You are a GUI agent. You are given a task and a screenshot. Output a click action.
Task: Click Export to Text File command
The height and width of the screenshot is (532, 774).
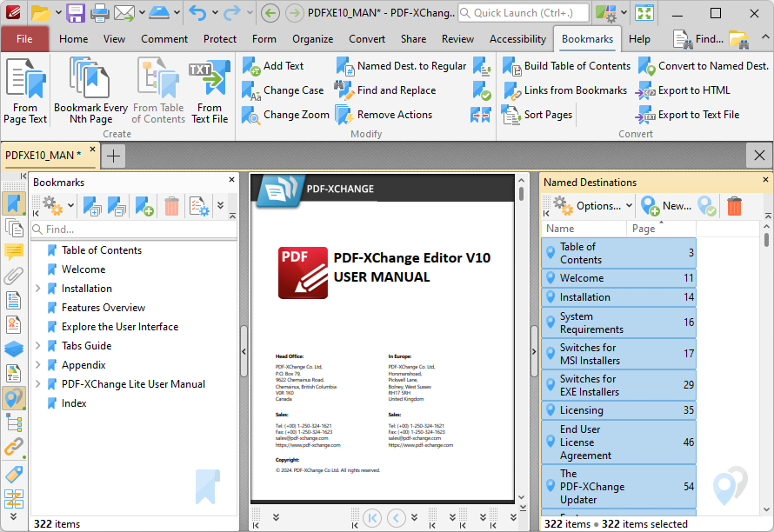[x=688, y=115]
